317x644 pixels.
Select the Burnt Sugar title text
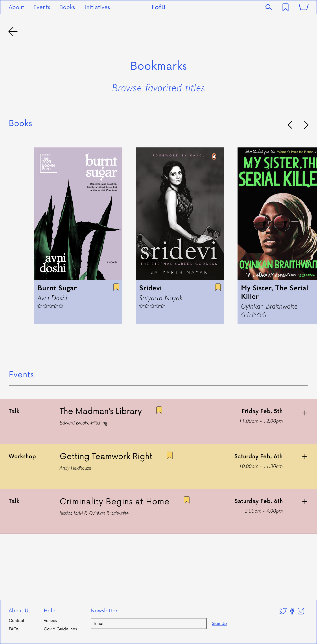click(57, 288)
